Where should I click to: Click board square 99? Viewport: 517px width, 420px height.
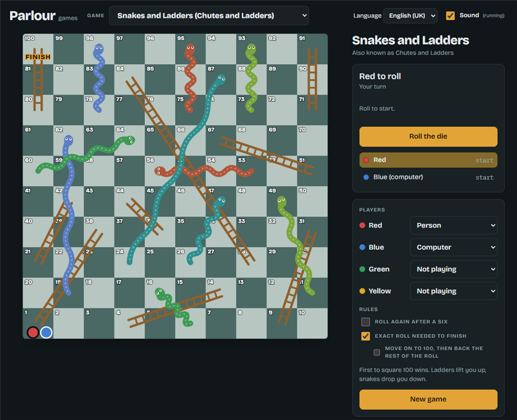coord(68,49)
